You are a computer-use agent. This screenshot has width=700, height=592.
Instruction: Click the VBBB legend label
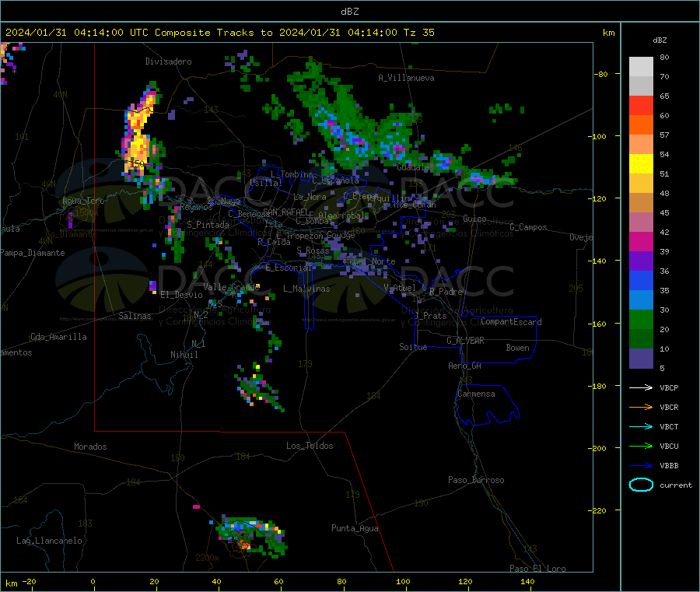tap(669, 466)
